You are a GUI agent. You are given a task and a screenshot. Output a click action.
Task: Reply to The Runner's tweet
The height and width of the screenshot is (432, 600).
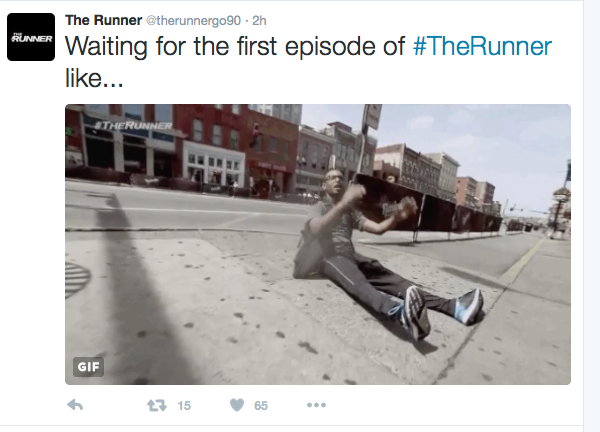[x=75, y=405]
